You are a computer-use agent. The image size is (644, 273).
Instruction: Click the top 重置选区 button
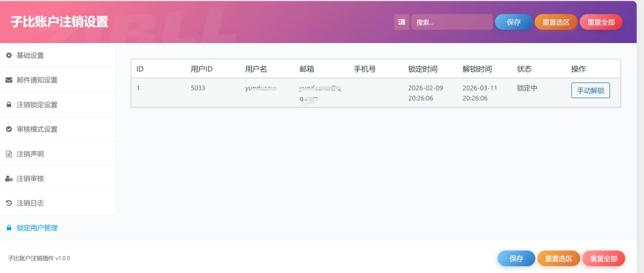[x=556, y=22]
